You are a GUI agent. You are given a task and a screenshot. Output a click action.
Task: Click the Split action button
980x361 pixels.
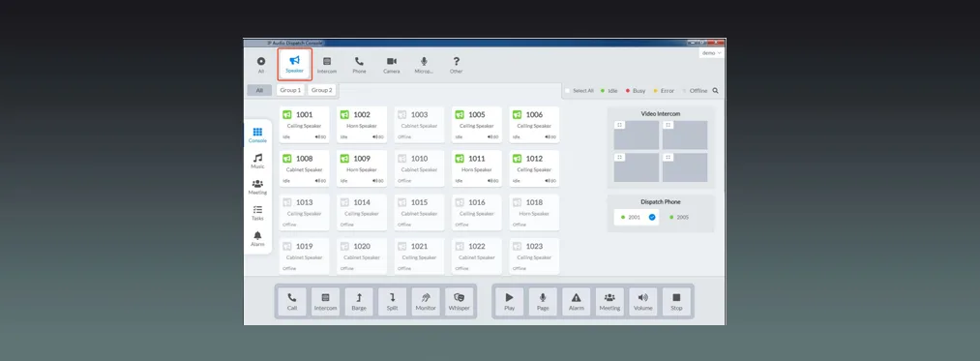[392, 302]
